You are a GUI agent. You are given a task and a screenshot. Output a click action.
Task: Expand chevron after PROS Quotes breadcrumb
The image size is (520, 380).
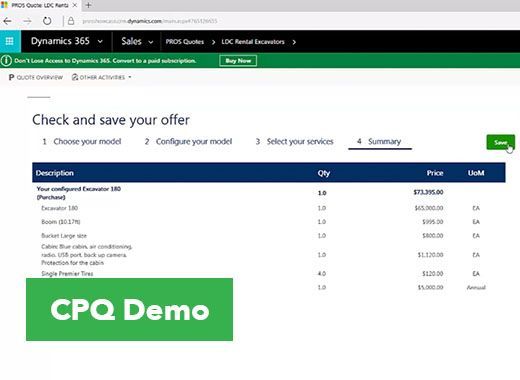tap(213, 42)
